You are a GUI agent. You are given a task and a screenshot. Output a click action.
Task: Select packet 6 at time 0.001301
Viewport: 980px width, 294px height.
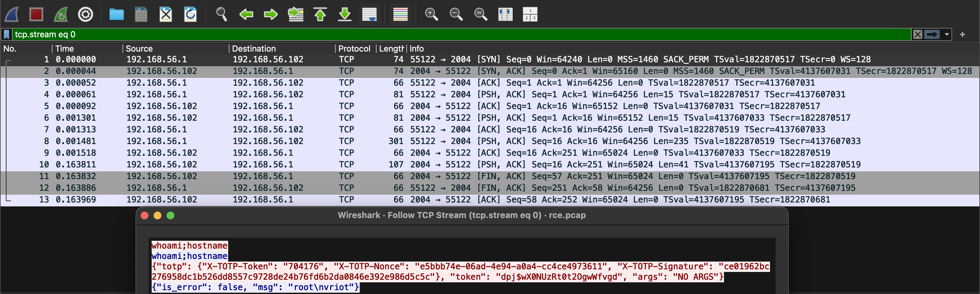click(x=490, y=118)
